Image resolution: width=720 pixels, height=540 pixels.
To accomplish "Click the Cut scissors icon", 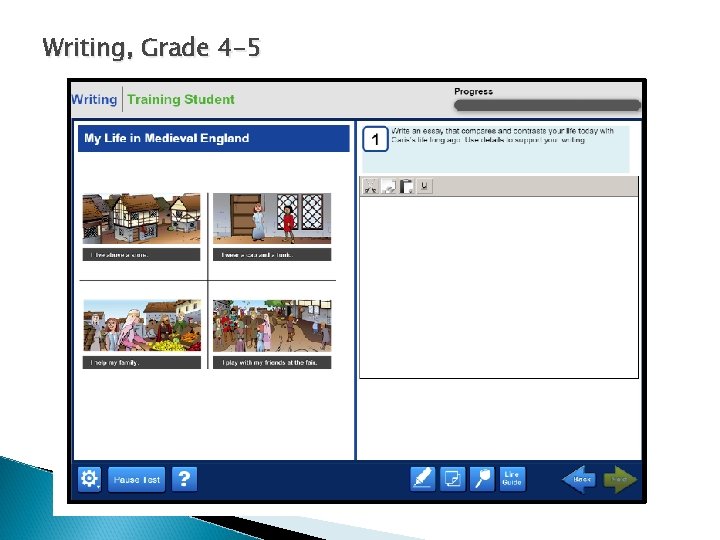I will point(370,186).
